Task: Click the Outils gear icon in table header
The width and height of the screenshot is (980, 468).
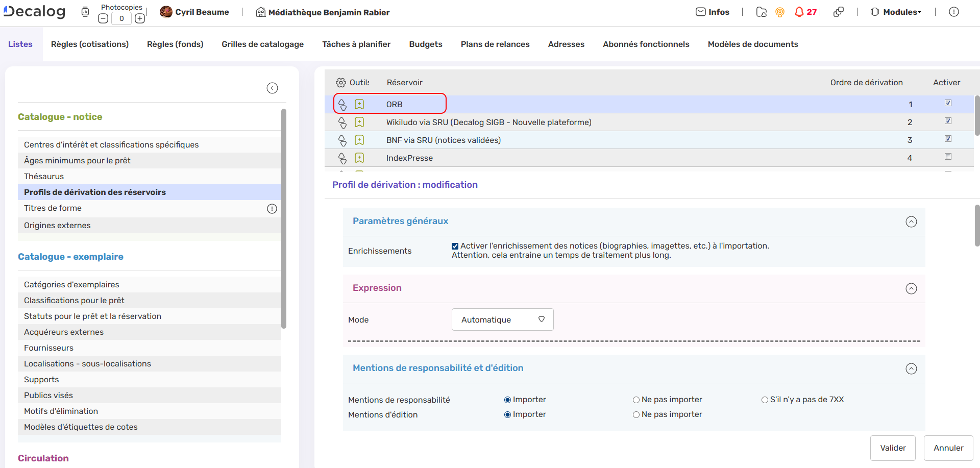Action: (341, 83)
